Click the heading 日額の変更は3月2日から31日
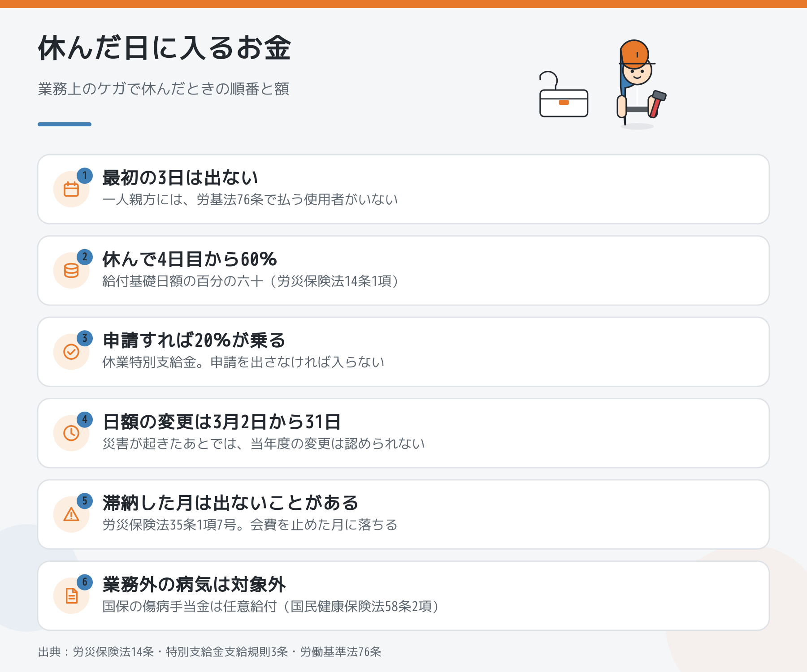Viewport: 807px width, 672px height. [x=222, y=422]
